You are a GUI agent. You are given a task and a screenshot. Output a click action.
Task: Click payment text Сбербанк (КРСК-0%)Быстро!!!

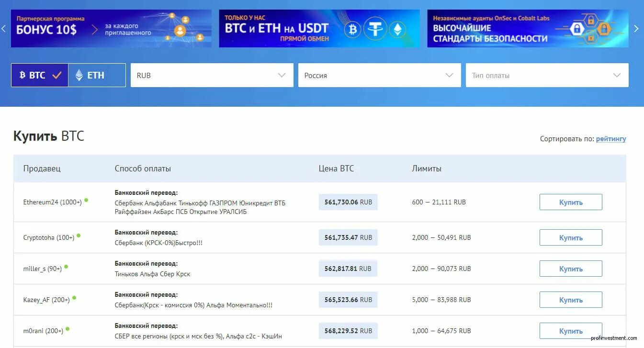158,243
